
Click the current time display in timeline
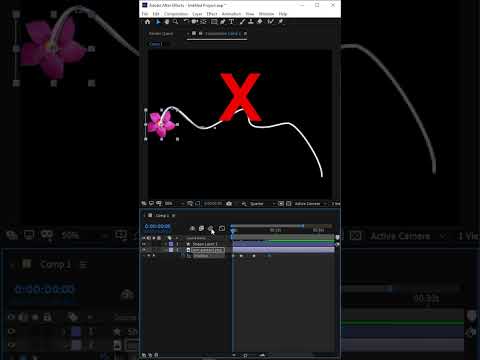(158, 226)
